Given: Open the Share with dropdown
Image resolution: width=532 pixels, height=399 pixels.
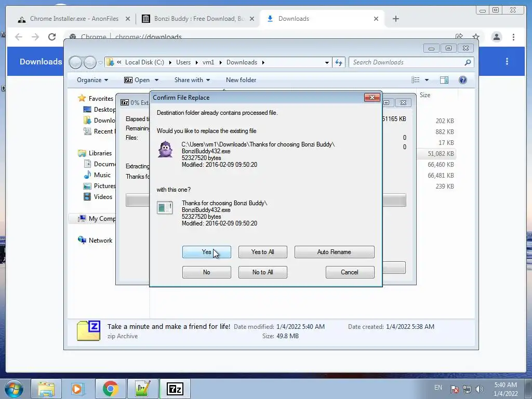Looking at the screenshot, I should (x=192, y=80).
